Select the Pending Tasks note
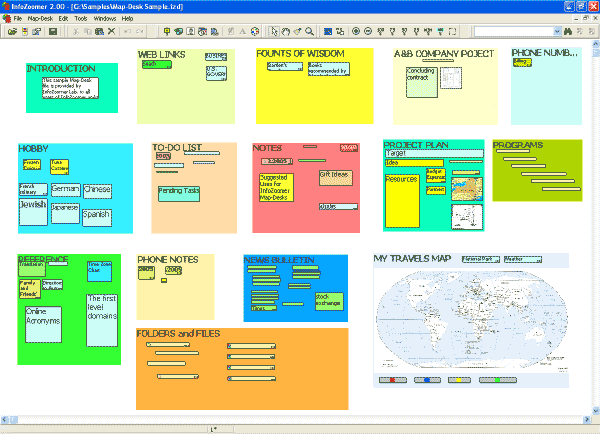The height and width of the screenshot is (434, 600). (179, 194)
